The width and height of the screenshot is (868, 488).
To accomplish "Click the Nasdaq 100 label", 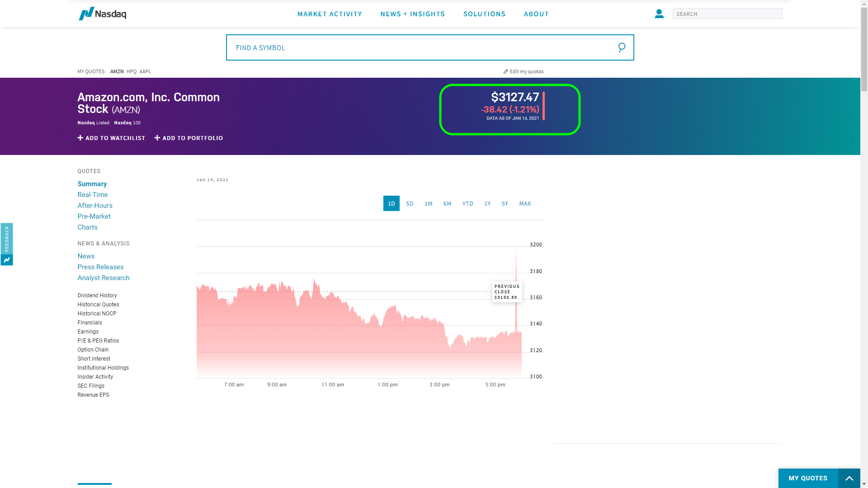I will click(127, 123).
